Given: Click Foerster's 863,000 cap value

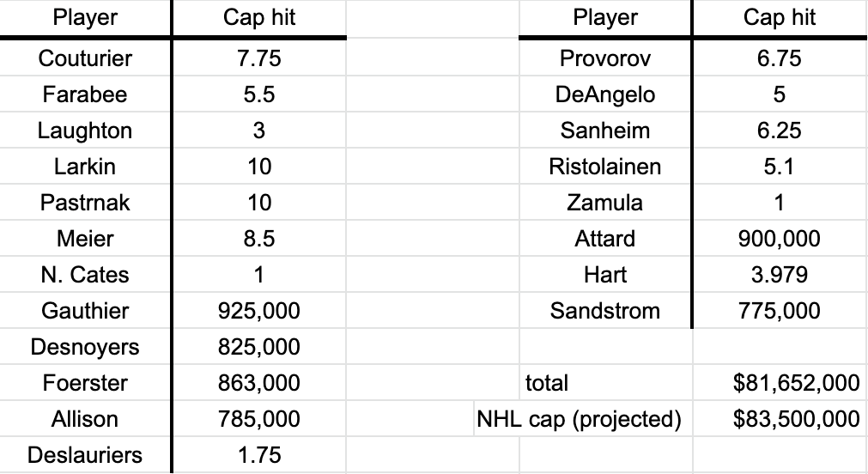Looking at the screenshot, I should 258,383.
